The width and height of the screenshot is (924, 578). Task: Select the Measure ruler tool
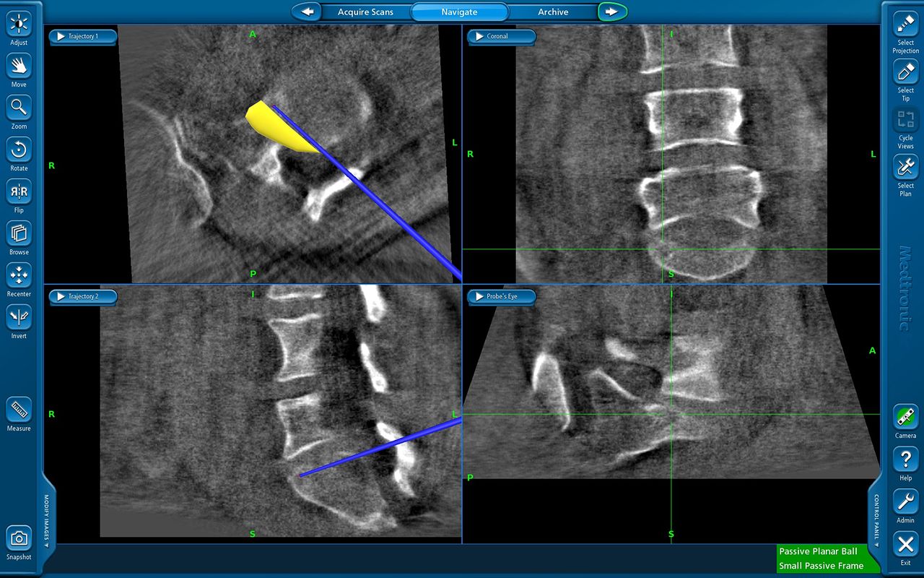pyautogui.click(x=19, y=410)
